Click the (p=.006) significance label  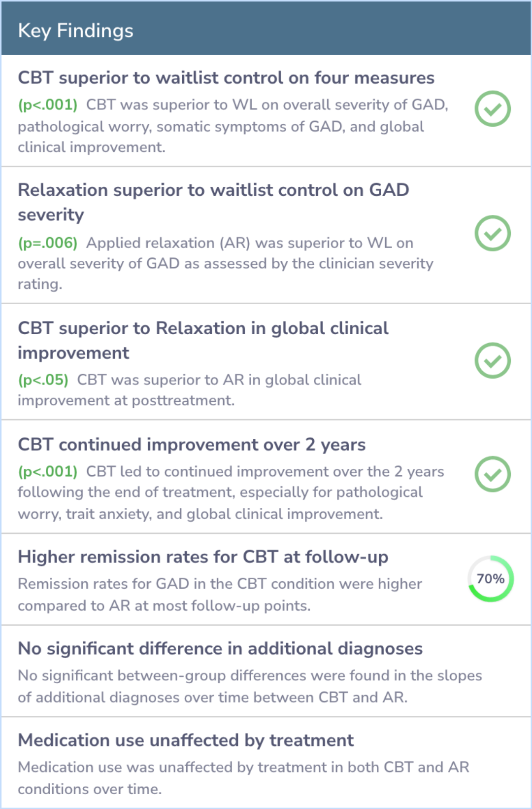click(x=48, y=243)
